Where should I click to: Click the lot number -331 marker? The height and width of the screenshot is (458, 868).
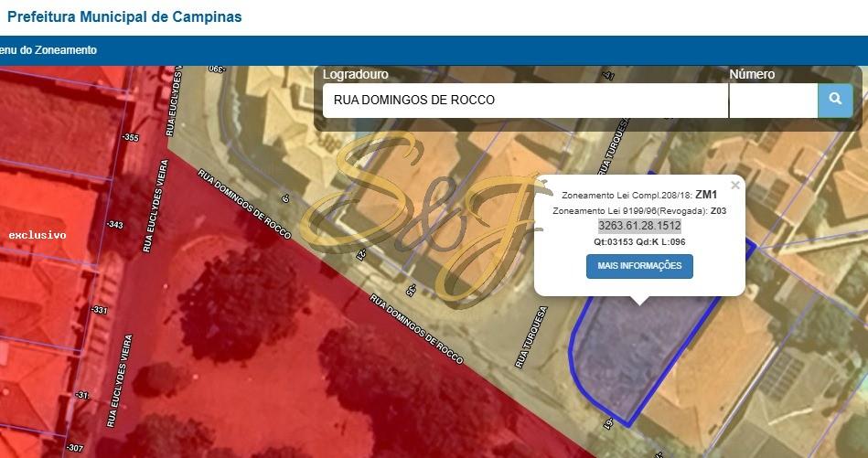coord(99,310)
